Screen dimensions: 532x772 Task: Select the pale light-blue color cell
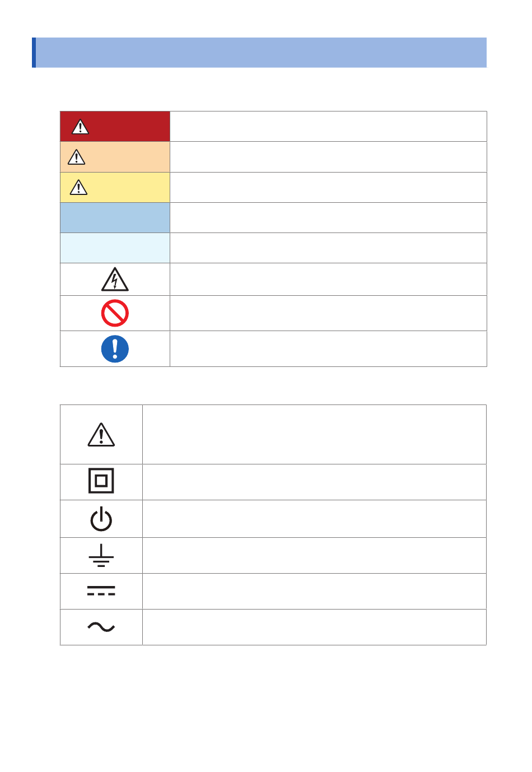(115, 248)
